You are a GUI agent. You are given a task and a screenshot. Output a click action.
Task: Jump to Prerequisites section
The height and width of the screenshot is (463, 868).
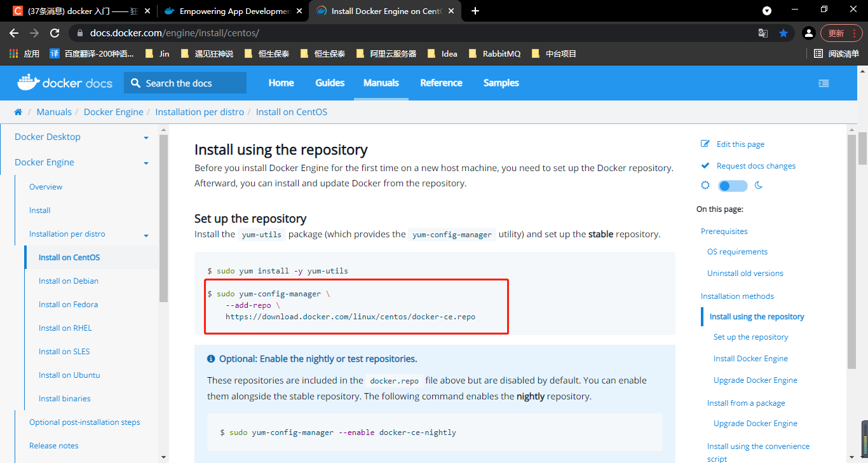point(724,231)
